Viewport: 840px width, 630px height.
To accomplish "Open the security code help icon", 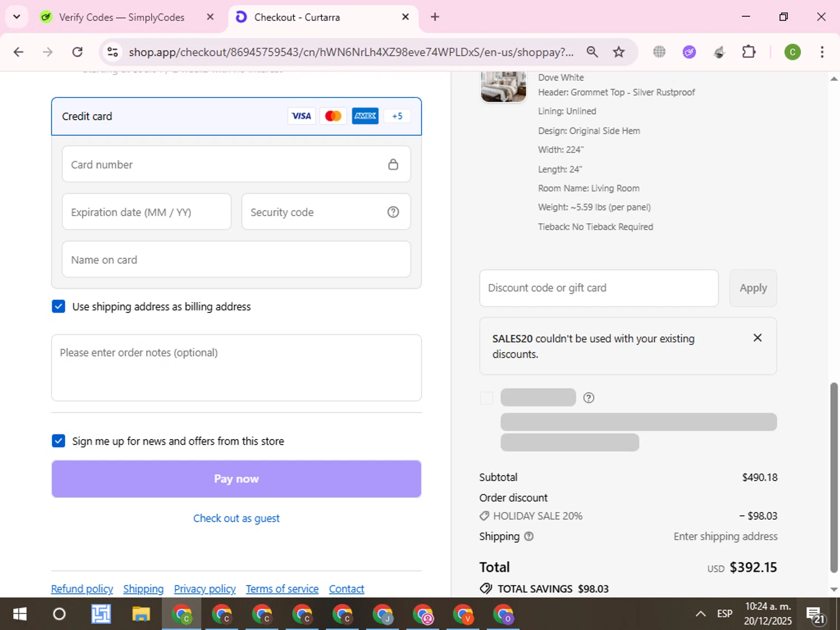I will (x=393, y=212).
